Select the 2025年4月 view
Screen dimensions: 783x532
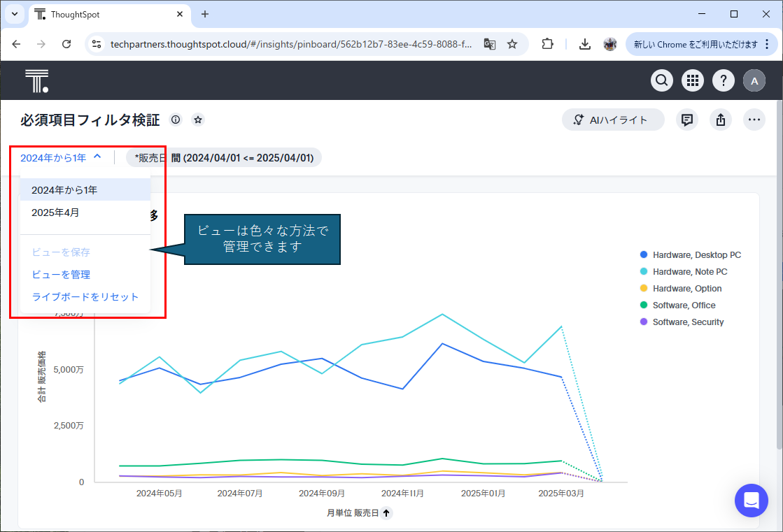pyautogui.click(x=55, y=213)
